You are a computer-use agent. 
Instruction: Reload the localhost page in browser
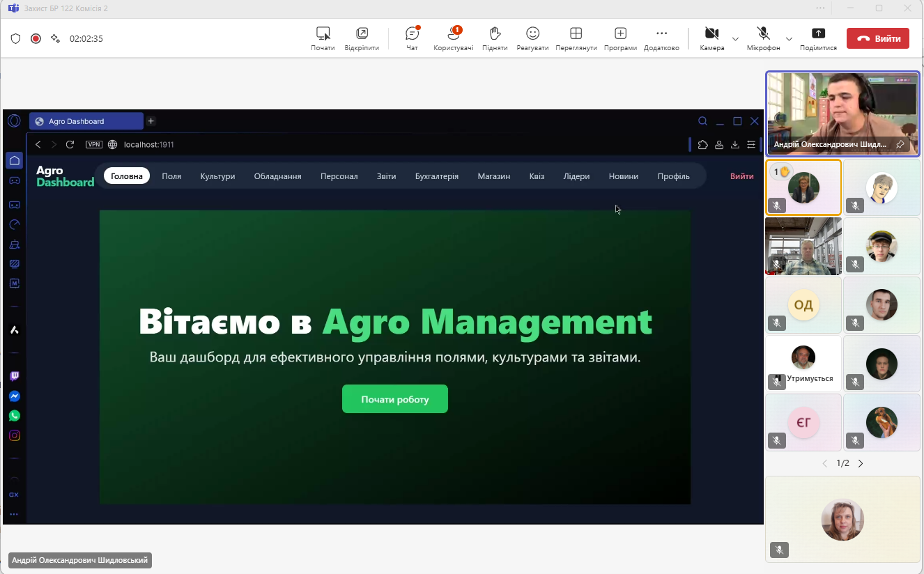(x=70, y=144)
